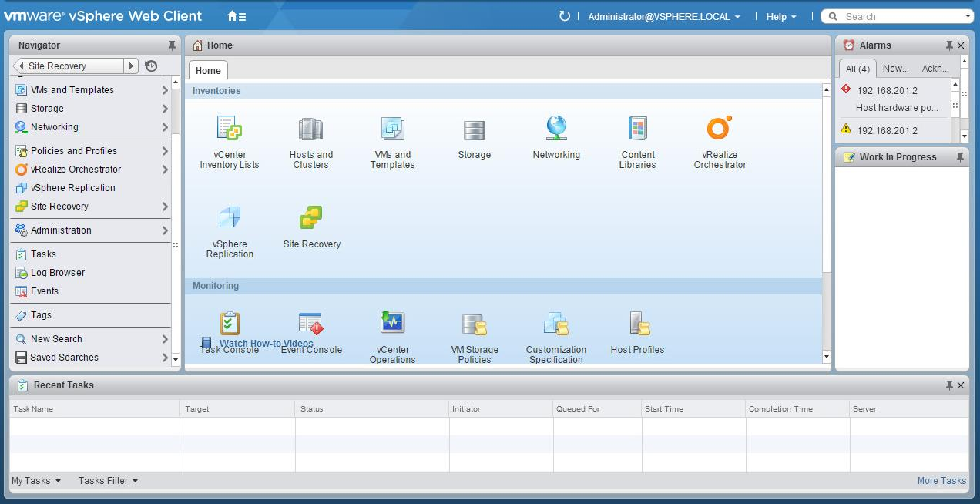Open vCenter Inventory Lists icon

[230, 128]
